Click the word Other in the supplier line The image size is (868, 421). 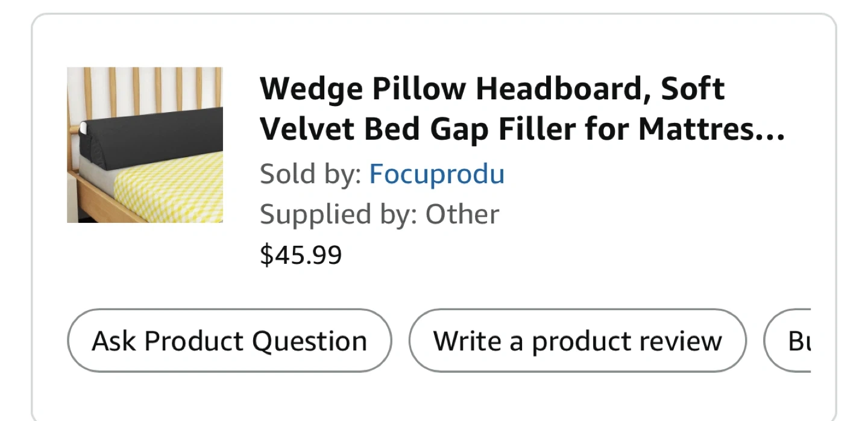click(x=462, y=214)
